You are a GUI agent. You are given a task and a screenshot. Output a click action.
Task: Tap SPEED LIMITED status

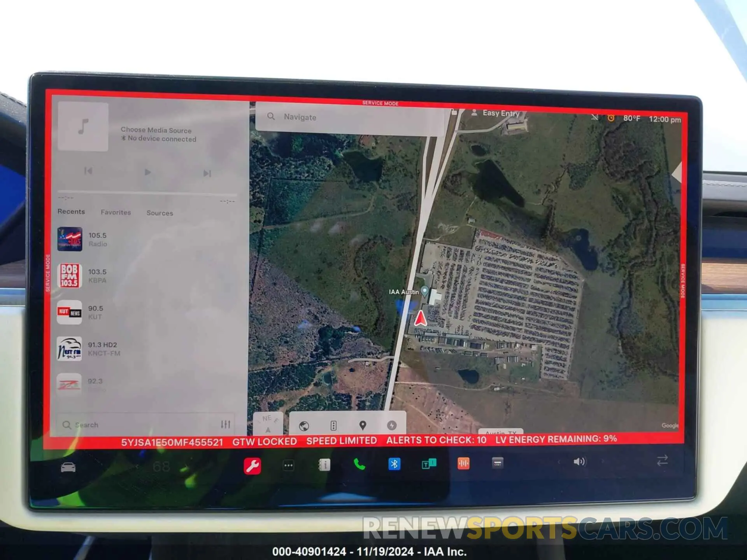coord(341,441)
